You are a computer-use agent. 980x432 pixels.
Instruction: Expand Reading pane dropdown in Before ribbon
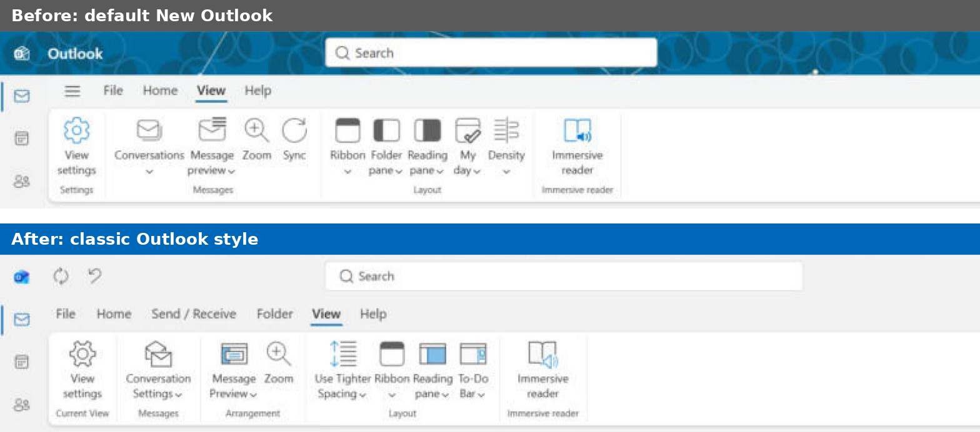click(440, 171)
